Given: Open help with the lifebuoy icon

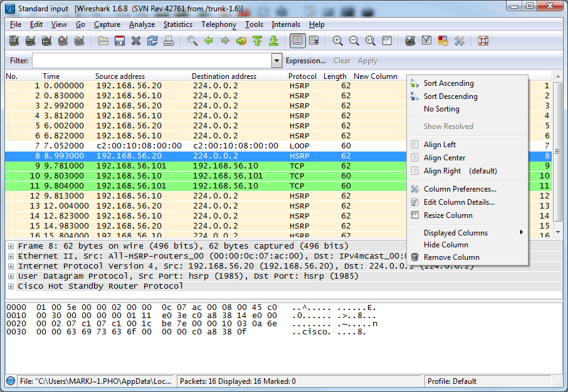Looking at the screenshot, I should 483,41.
